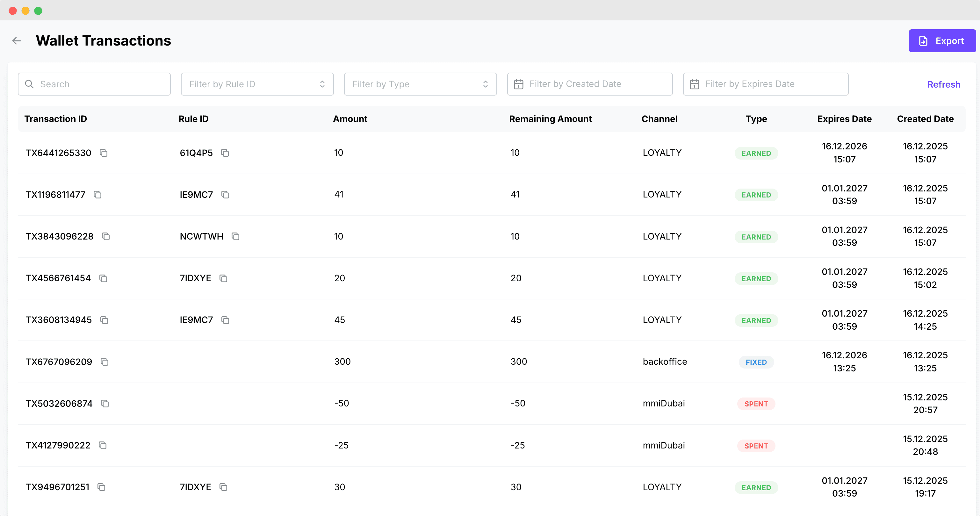Click the Search input field

coord(94,84)
